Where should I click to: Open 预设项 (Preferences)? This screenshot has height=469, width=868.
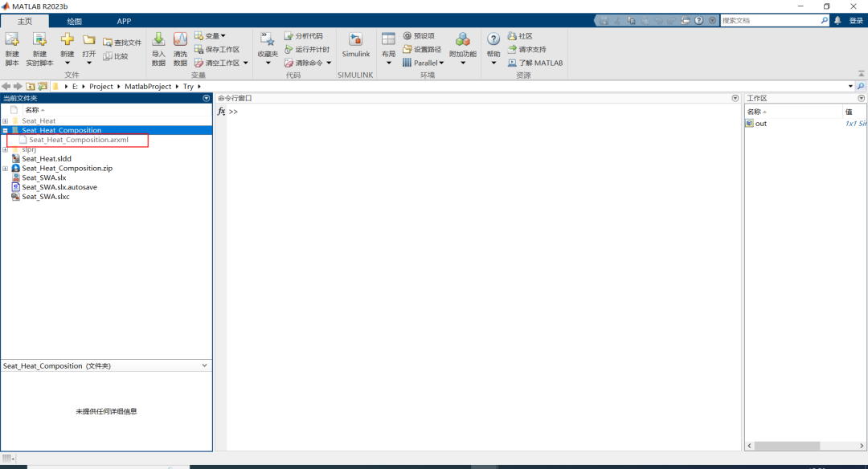(419, 36)
